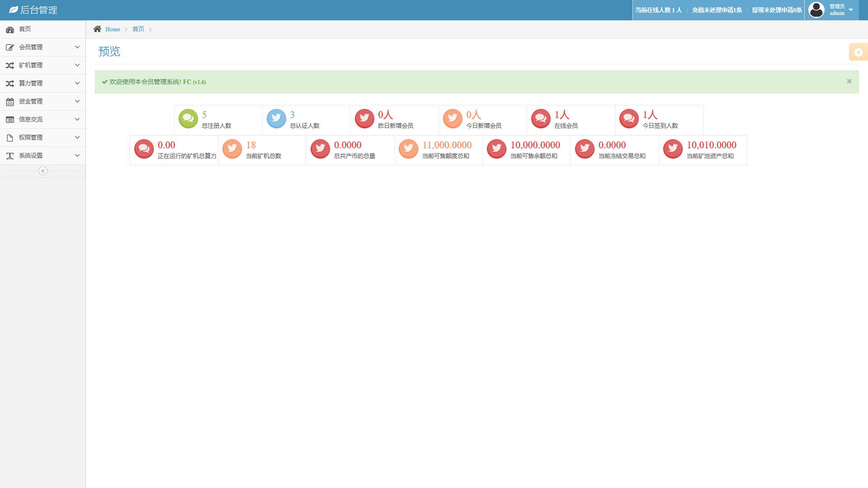Open 提现未处理申请0条 notice

777,10
